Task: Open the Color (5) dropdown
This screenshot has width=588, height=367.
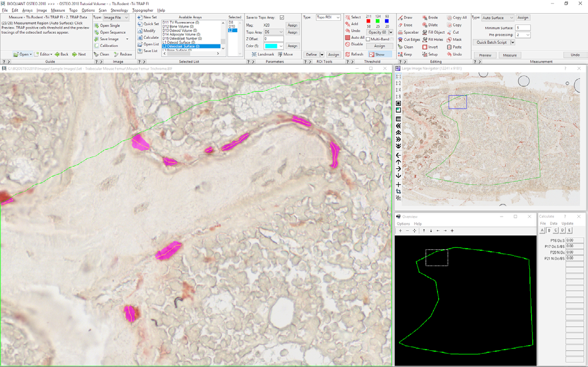Action: (x=281, y=46)
